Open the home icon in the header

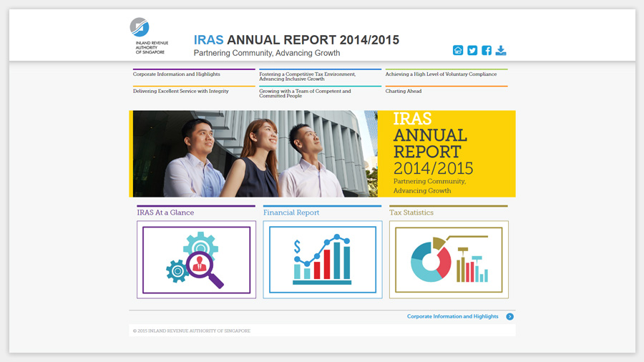458,50
